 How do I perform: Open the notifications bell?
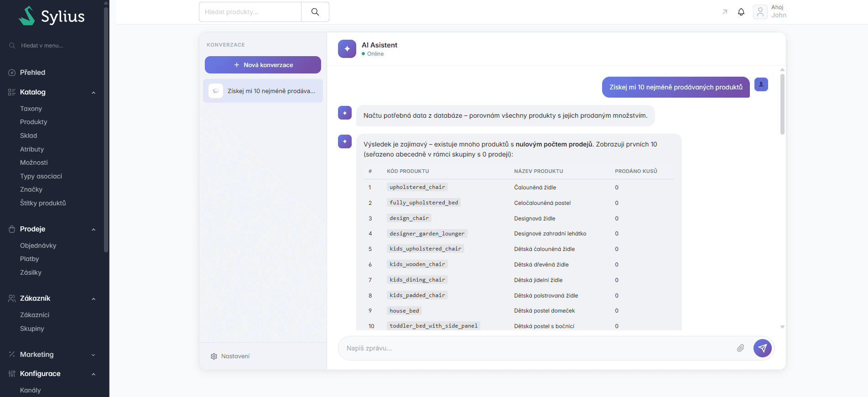pyautogui.click(x=741, y=12)
